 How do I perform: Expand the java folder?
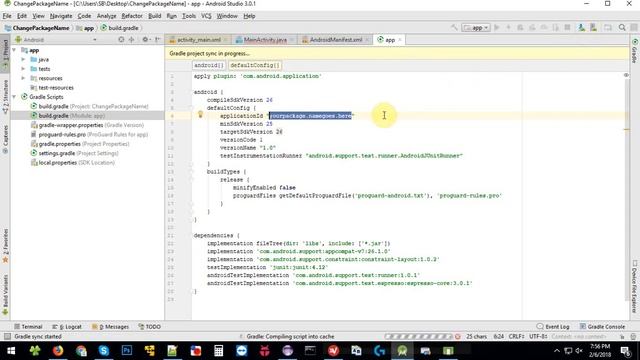[23, 60]
